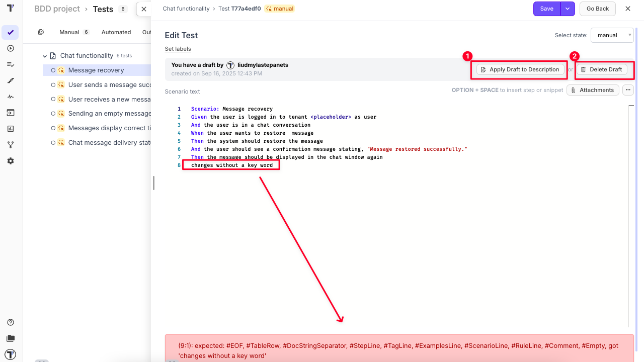The height and width of the screenshot is (362, 644).
Task: Select circle beside Chat message delivery status
Action: coord(53,143)
